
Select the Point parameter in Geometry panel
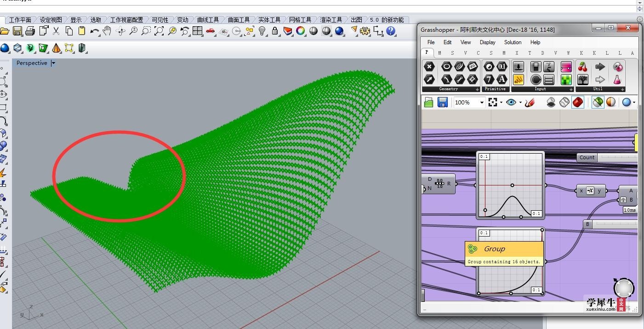[x=429, y=67]
